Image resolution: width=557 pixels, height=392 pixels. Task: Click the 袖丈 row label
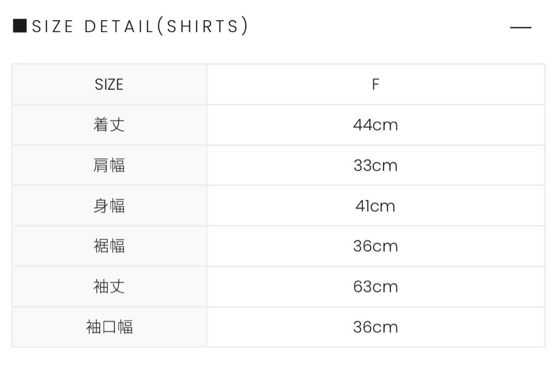pos(109,286)
